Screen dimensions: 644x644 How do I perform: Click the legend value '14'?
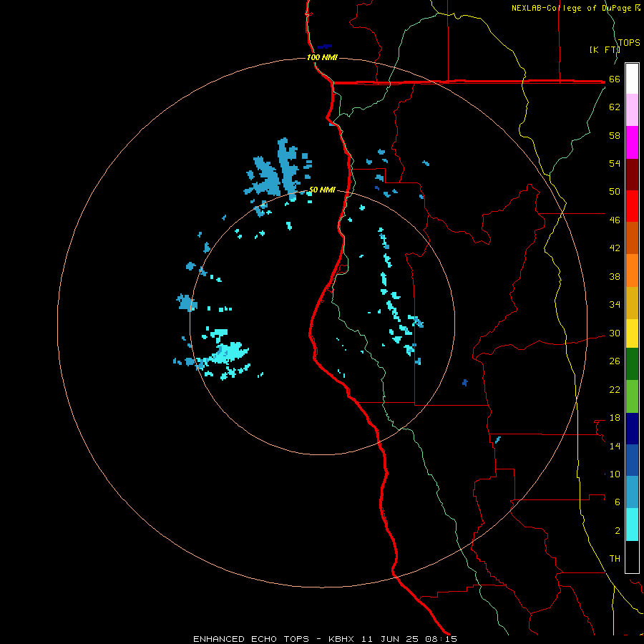click(615, 446)
